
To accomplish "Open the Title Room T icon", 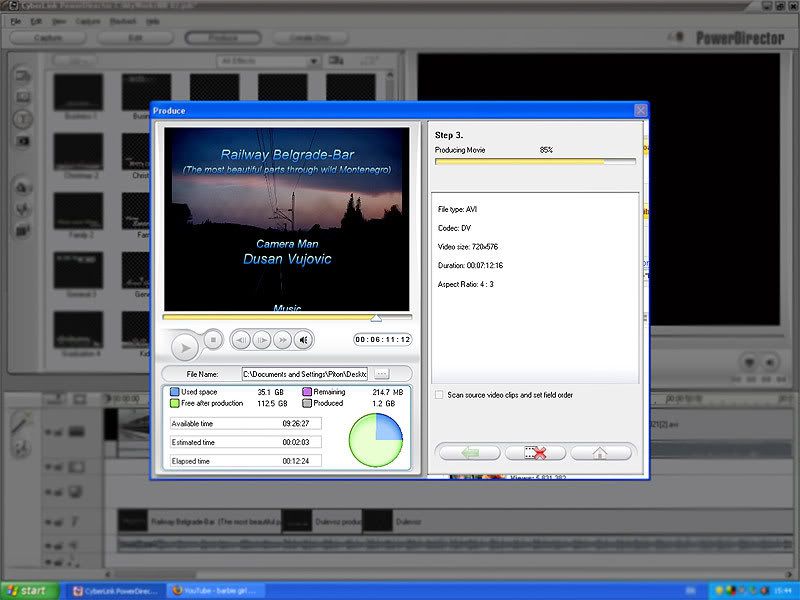I will [23, 119].
